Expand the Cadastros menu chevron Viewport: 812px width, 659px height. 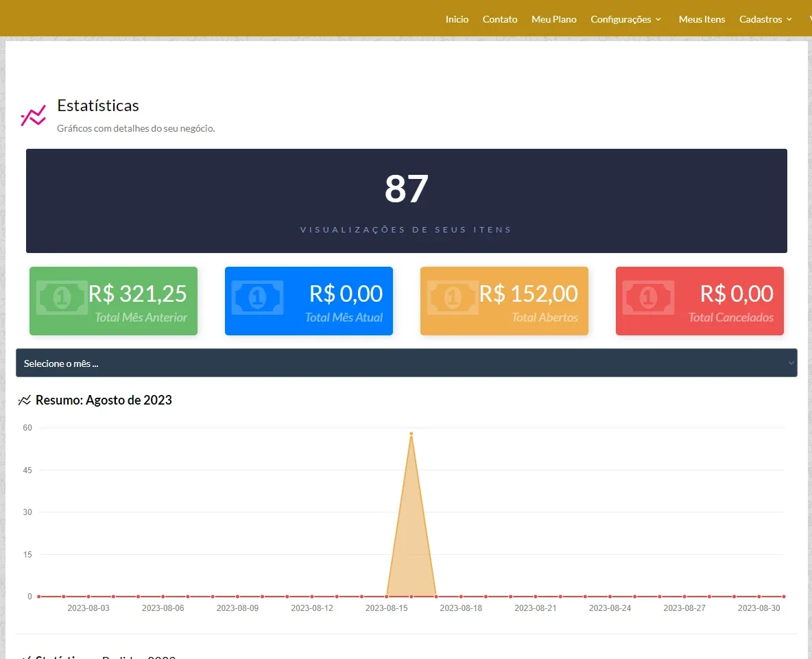(789, 19)
